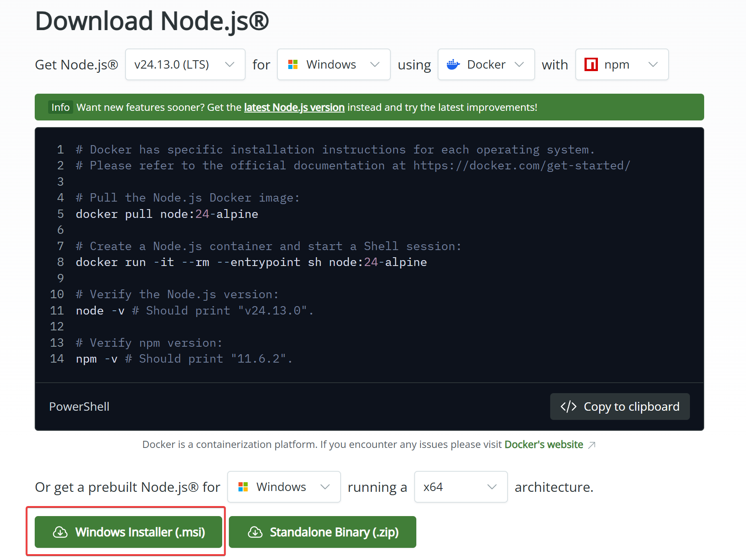Click the code brackets icon on Copy button
This screenshot has width=746, height=560.
tap(568, 407)
